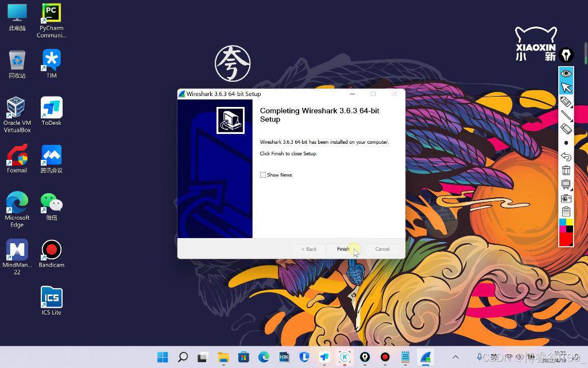Open Task View from the taskbar
This screenshot has width=588, height=368.
coord(203,357)
